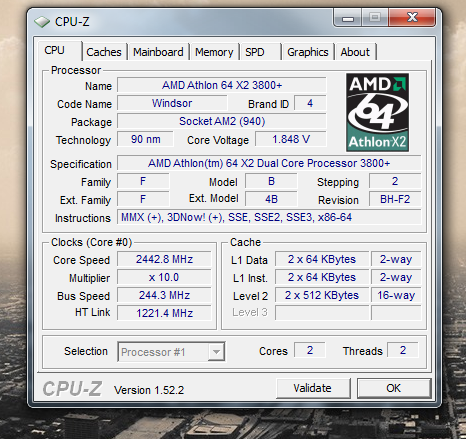Click the Level 2 cache value 2 x 512 KBytes
Image resolution: width=466 pixels, height=439 pixels.
322,295
